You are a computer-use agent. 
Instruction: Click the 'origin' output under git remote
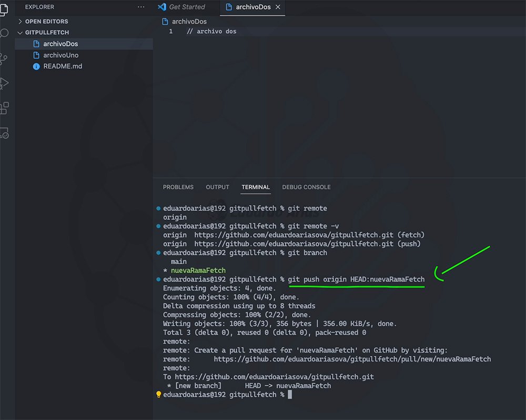(x=175, y=217)
